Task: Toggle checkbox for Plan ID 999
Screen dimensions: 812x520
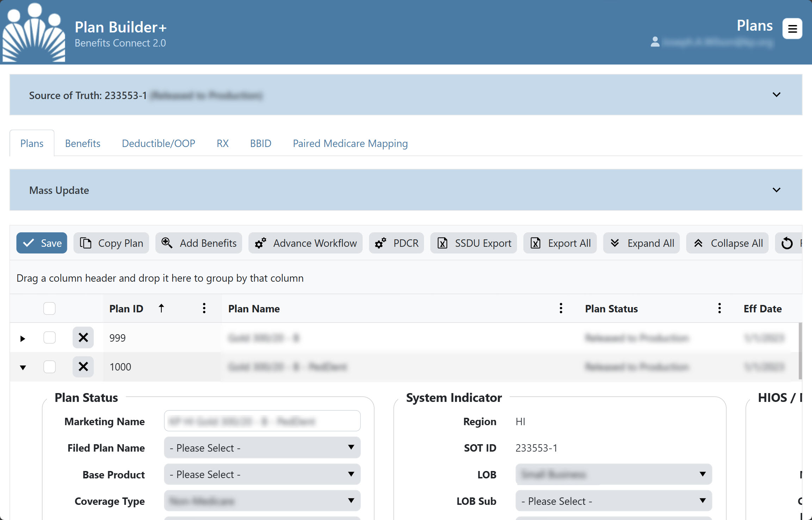Action: [49, 337]
